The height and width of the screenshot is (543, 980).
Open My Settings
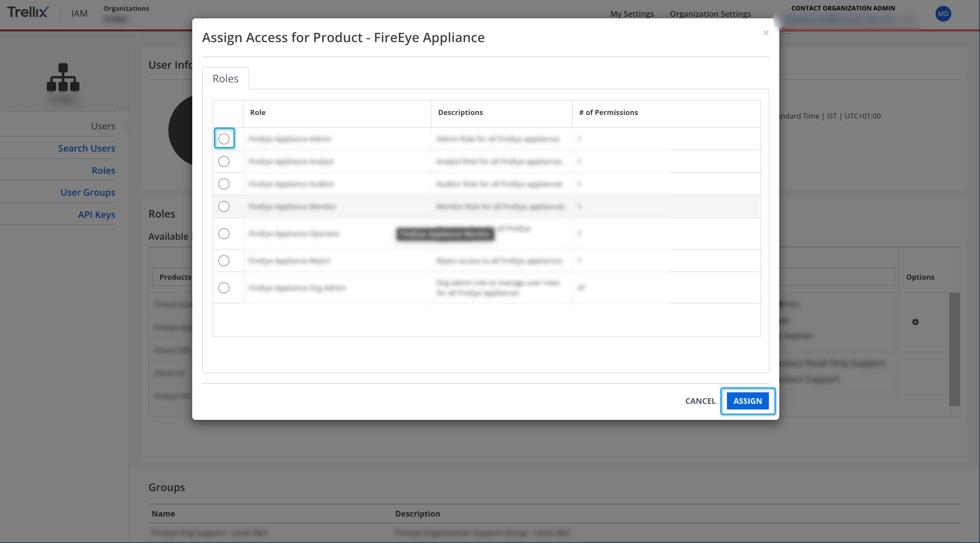click(x=632, y=14)
